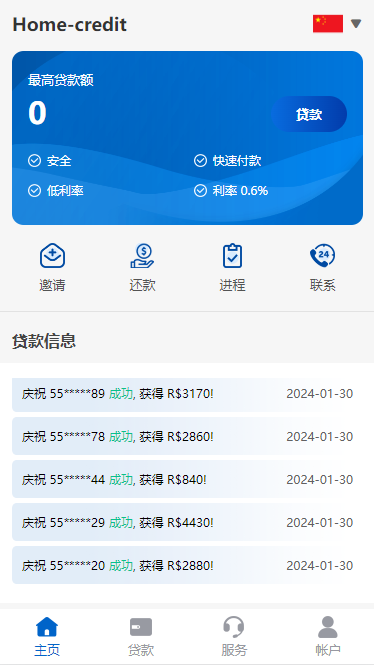Click the 进程 label text
Viewport: 374px width, 665px height.
232,285
